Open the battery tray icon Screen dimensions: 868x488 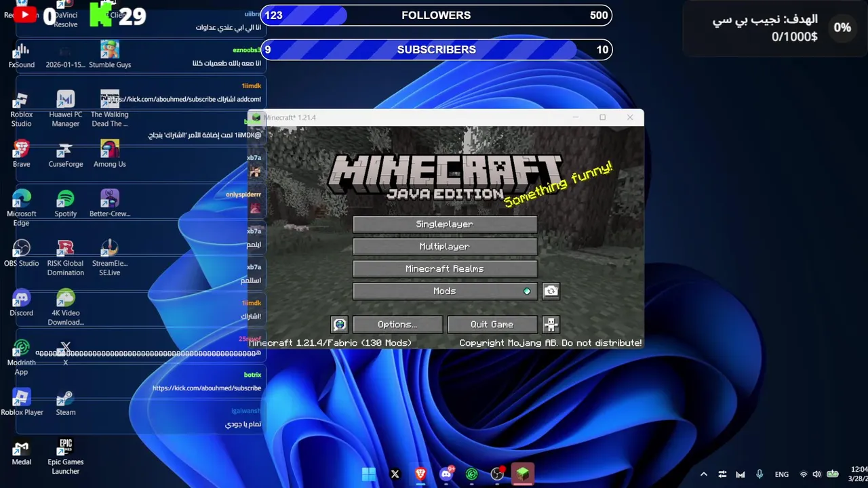(x=832, y=474)
